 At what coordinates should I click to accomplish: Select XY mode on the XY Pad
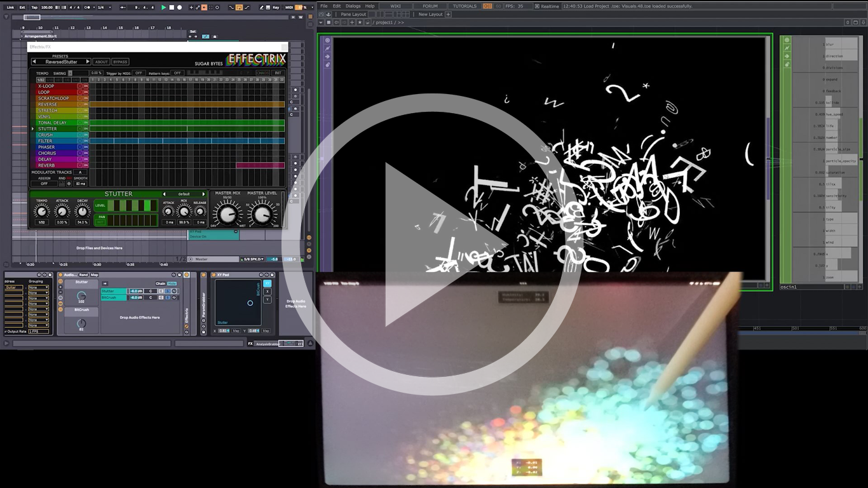pyautogui.click(x=268, y=283)
